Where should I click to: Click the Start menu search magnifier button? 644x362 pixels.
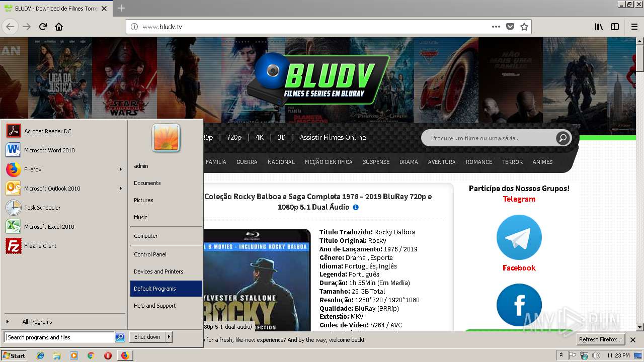[x=120, y=337]
